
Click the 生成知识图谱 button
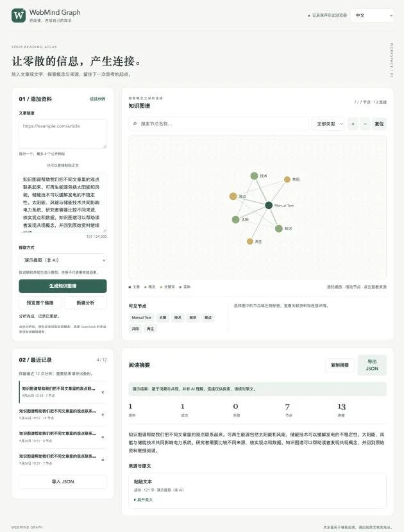click(63, 286)
